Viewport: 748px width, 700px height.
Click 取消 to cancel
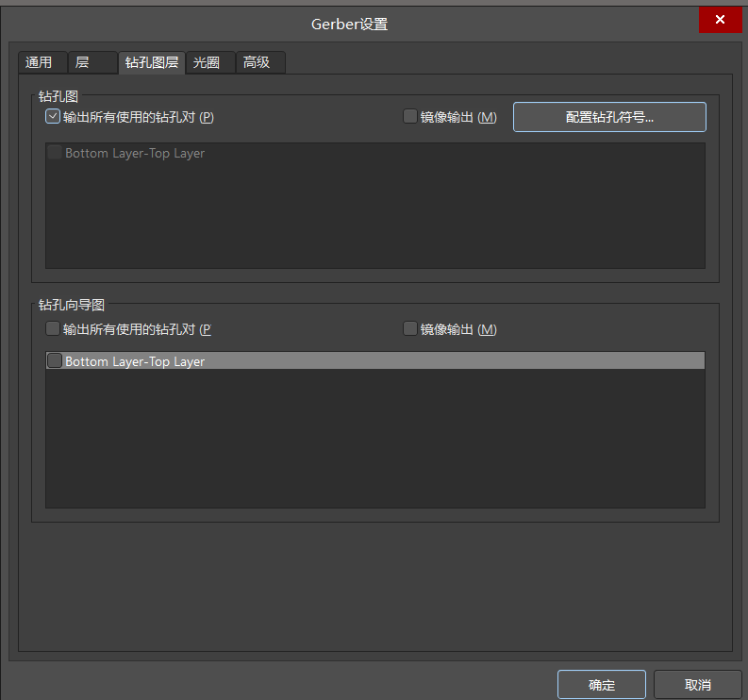[x=697, y=685]
